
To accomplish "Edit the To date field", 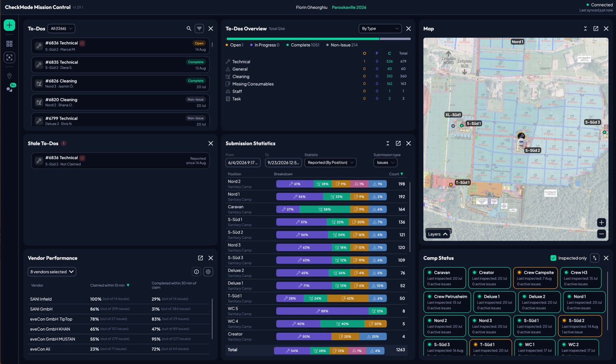I will [283, 162].
